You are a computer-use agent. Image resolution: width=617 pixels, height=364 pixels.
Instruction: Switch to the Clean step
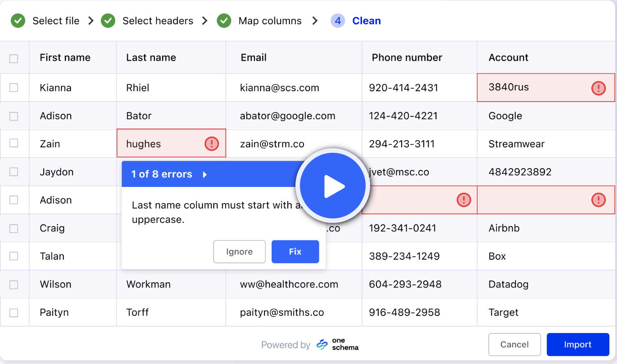[367, 21]
